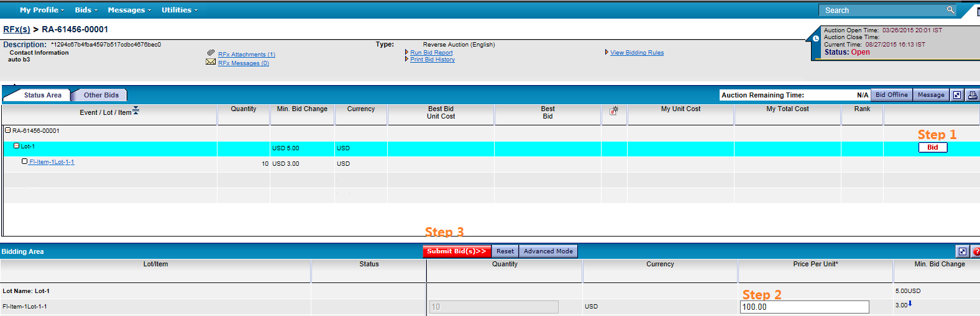
Task: Maximize the Bidding Area panel
Action: point(963,251)
